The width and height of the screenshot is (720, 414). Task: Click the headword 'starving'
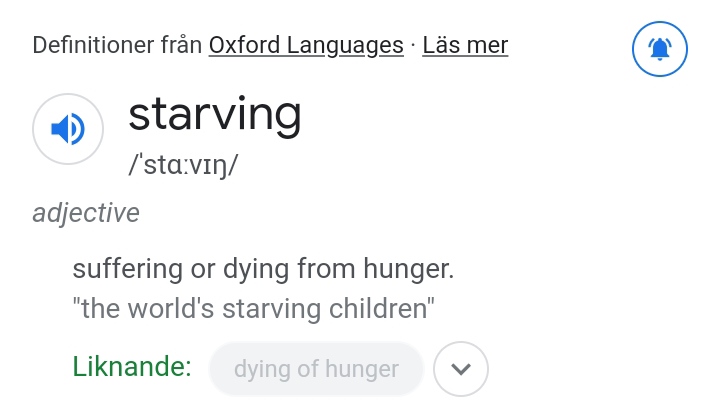[215, 115]
